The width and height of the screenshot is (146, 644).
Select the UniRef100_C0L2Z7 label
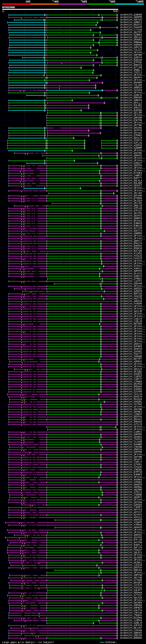coord(131,50)
